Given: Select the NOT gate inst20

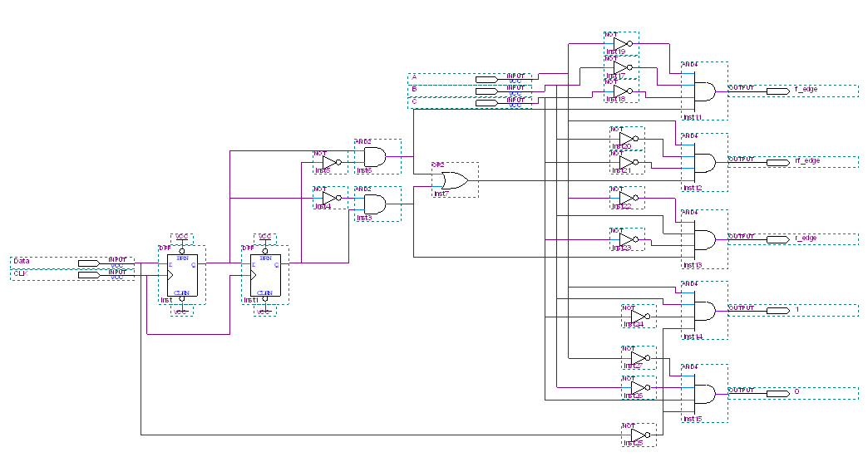Looking at the screenshot, I should pyautogui.click(x=628, y=139).
